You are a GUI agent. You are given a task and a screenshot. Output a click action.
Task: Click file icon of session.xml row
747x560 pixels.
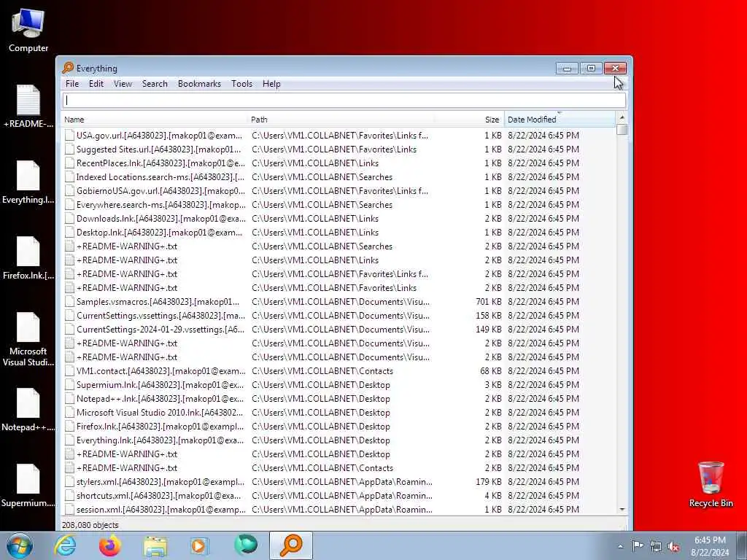(x=69, y=510)
